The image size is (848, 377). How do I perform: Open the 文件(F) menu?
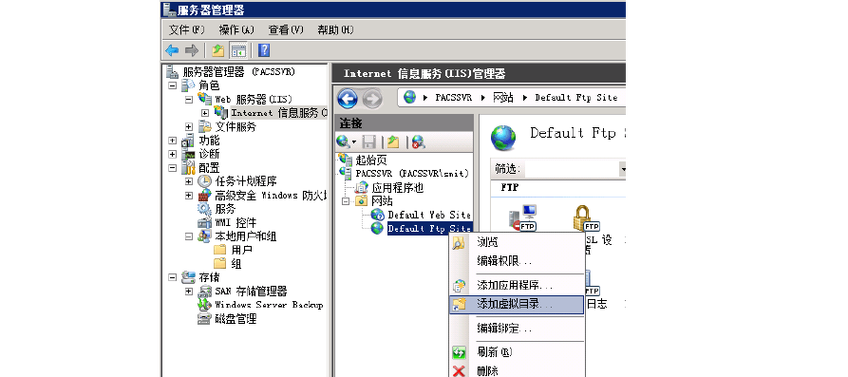coord(187,30)
